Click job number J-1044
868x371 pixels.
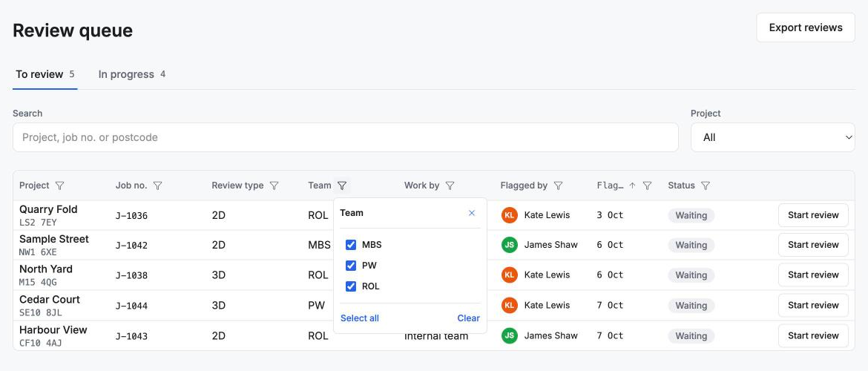132,306
